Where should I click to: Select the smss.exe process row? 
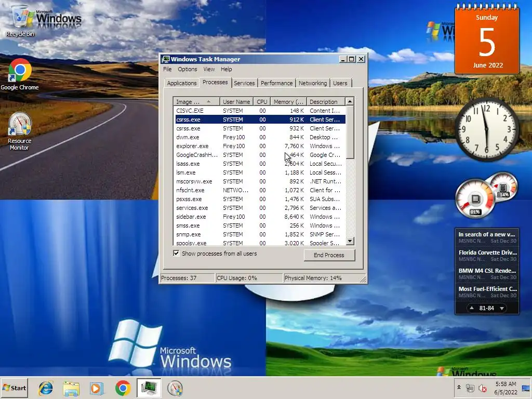click(260, 225)
